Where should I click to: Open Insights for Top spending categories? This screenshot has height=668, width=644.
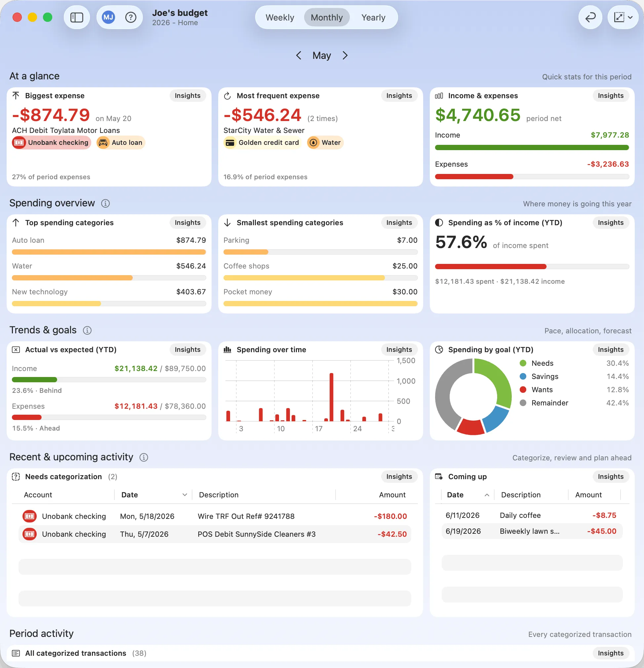click(x=187, y=223)
